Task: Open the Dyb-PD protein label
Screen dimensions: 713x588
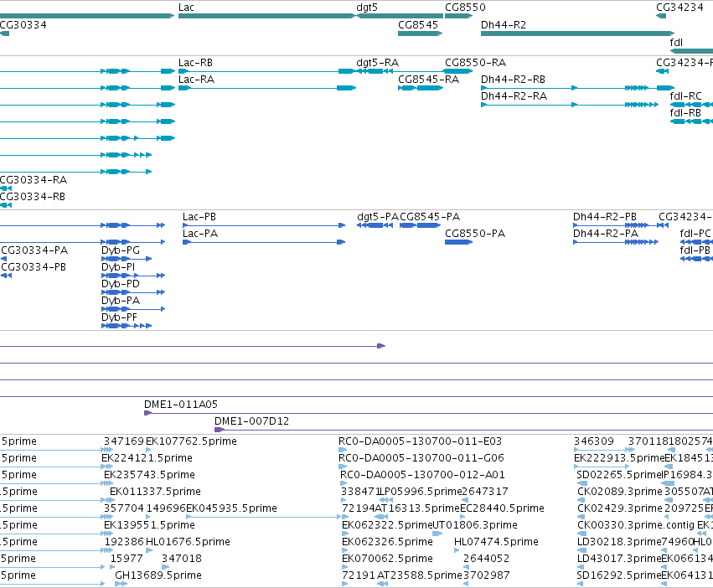Action: click(x=121, y=284)
